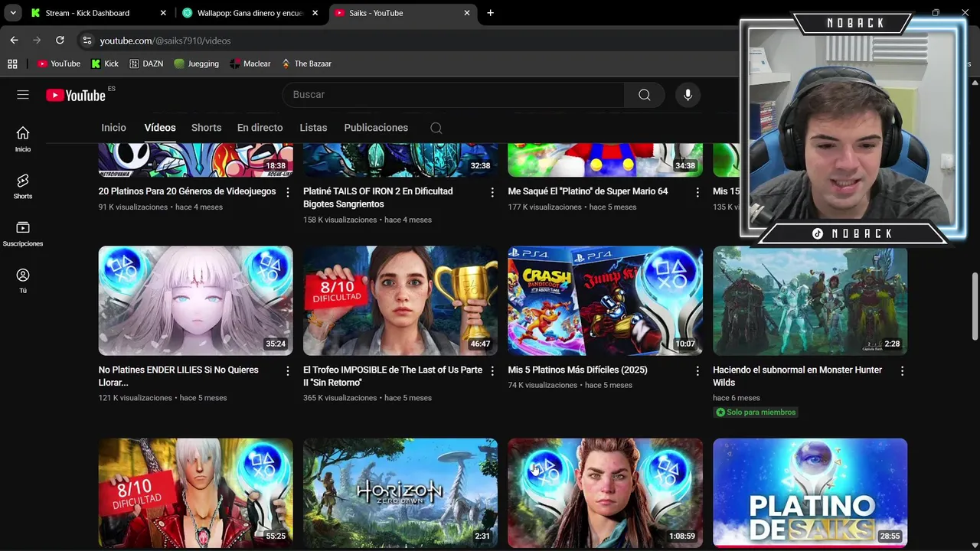Search within the channel using magnifier icon
This screenshot has height=551, width=980.
(436, 128)
